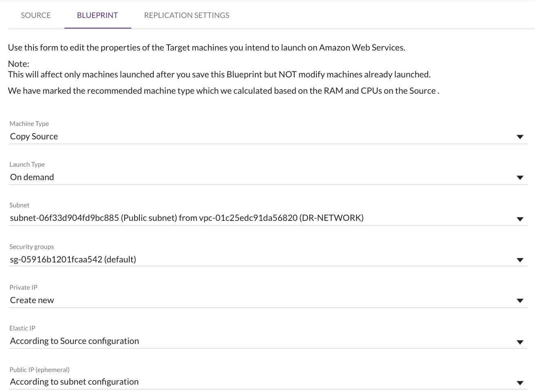The width and height of the screenshot is (535, 392).
Task: Click the Machine Type field label
Action: (x=29, y=123)
